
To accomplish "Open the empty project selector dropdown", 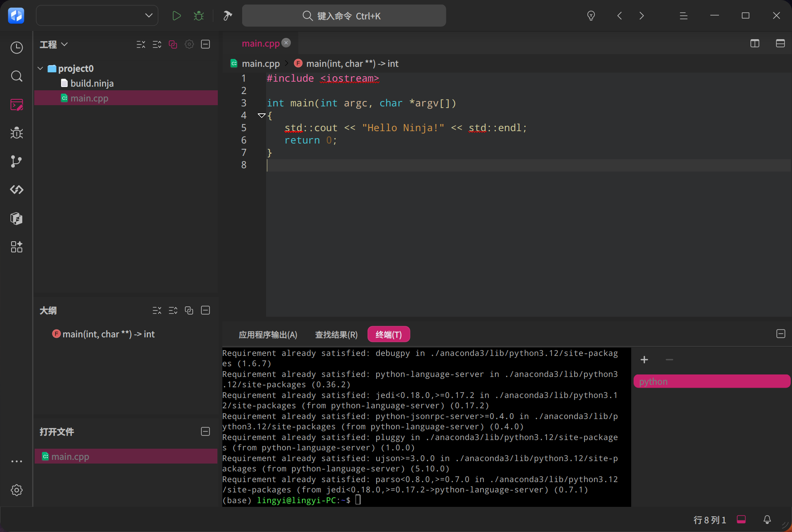I will tap(97, 16).
